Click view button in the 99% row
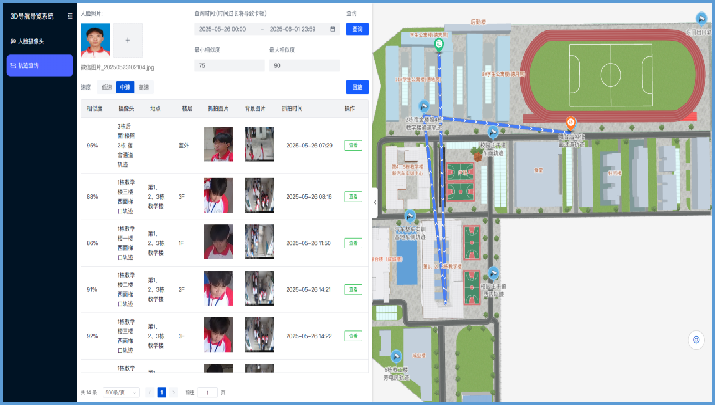Image resolution: width=716 pixels, height=405 pixels. tap(352, 145)
